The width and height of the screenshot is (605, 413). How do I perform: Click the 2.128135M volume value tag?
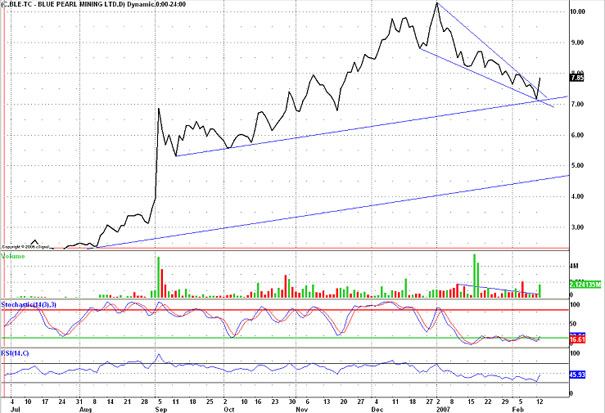coord(585,285)
